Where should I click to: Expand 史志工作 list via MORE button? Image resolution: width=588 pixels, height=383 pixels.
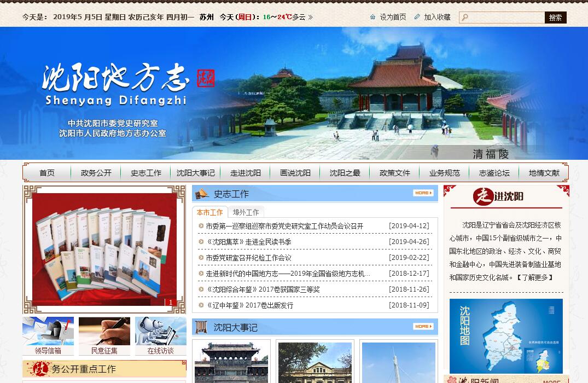point(423,193)
